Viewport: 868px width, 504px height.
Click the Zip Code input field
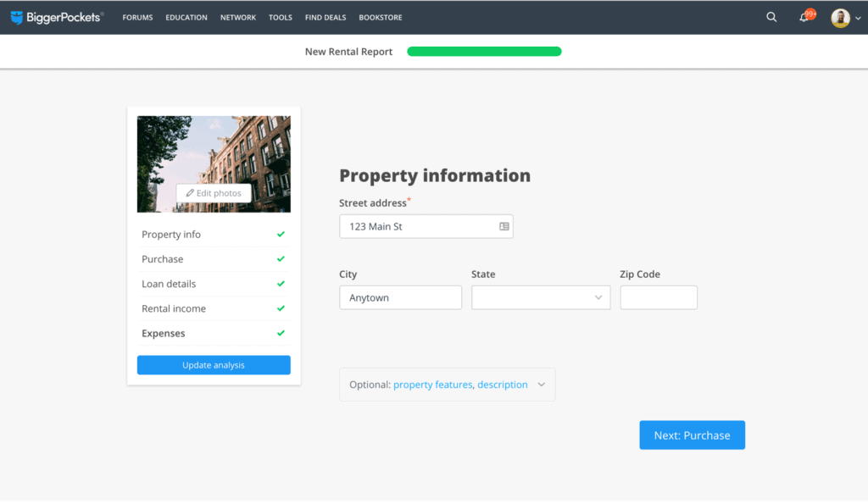coord(659,297)
